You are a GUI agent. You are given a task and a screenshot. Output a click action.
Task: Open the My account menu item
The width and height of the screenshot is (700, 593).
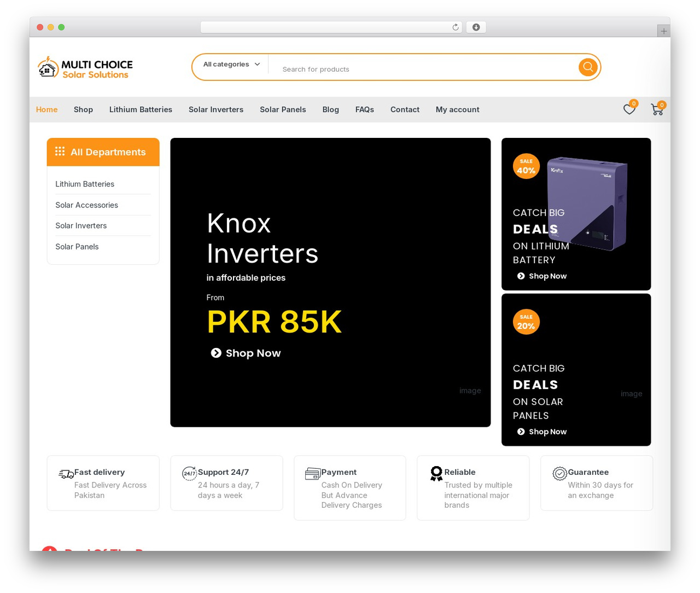pos(457,109)
